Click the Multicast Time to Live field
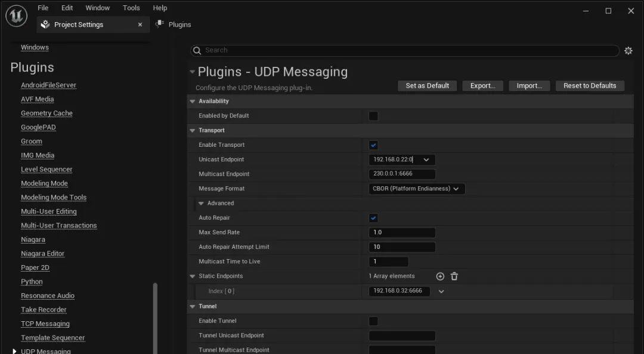 (389, 261)
